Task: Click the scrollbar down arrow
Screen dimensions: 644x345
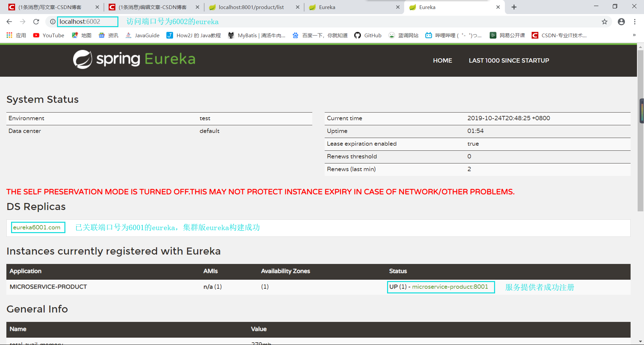Action: pos(641,342)
